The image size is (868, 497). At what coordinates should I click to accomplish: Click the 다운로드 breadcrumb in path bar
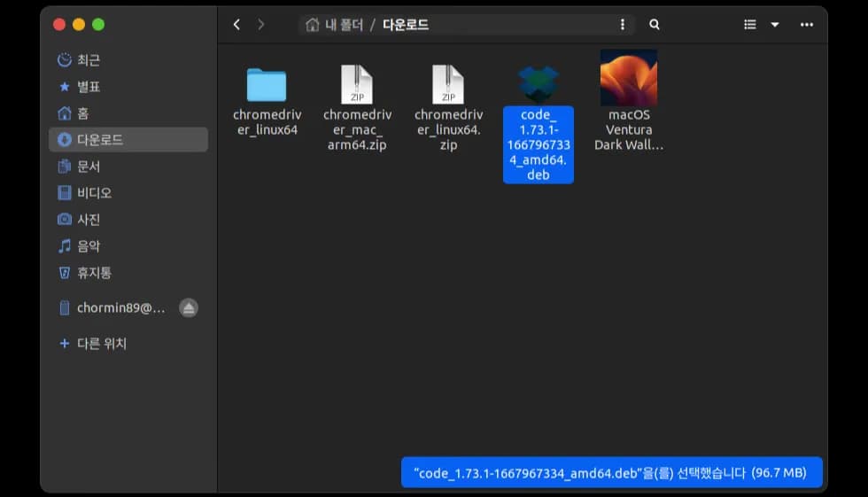click(405, 25)
